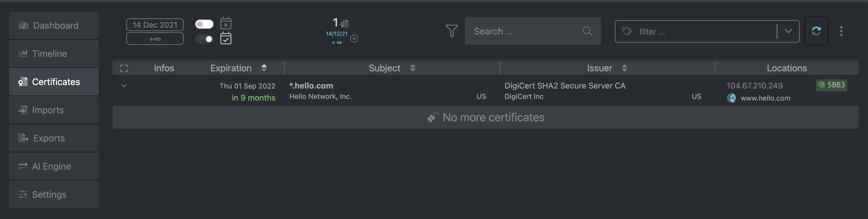The width and height of the screenshot is (868, 219).
Task: Click the fullscreen expand icon in table header
Action: coord(124,68)
